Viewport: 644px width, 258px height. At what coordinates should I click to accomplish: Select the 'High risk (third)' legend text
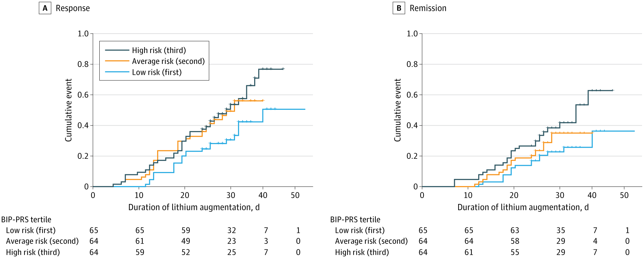[159, 50]
